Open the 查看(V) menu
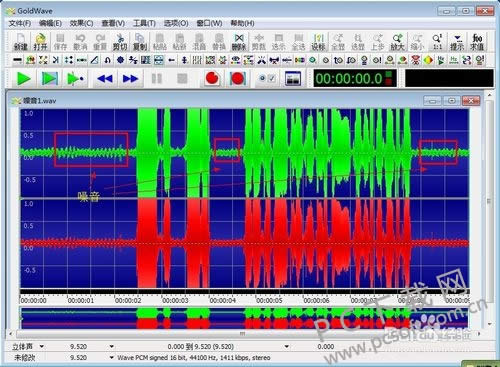 [x=113, y=23]
